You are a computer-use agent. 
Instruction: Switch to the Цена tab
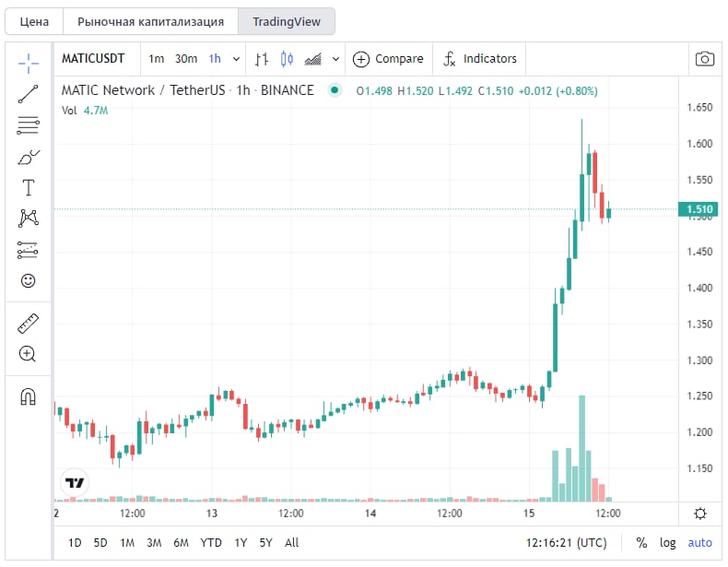click(x=34, y=21)
